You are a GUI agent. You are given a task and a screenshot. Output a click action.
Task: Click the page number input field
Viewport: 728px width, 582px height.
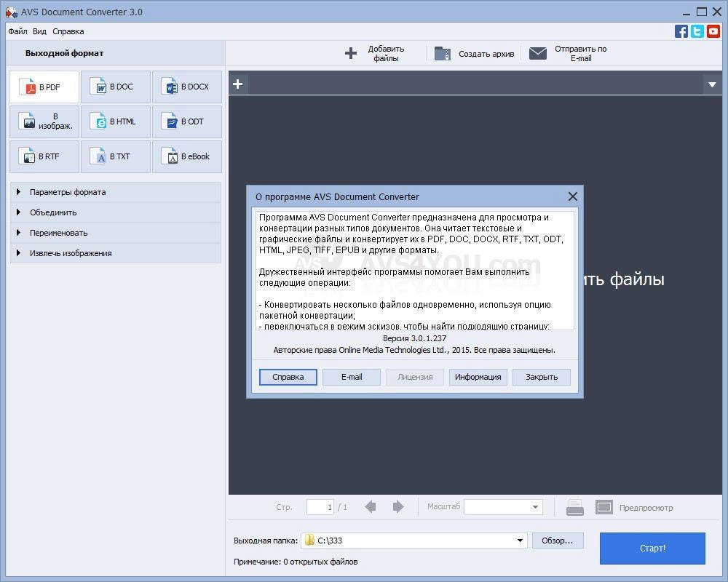click(320, 507)
